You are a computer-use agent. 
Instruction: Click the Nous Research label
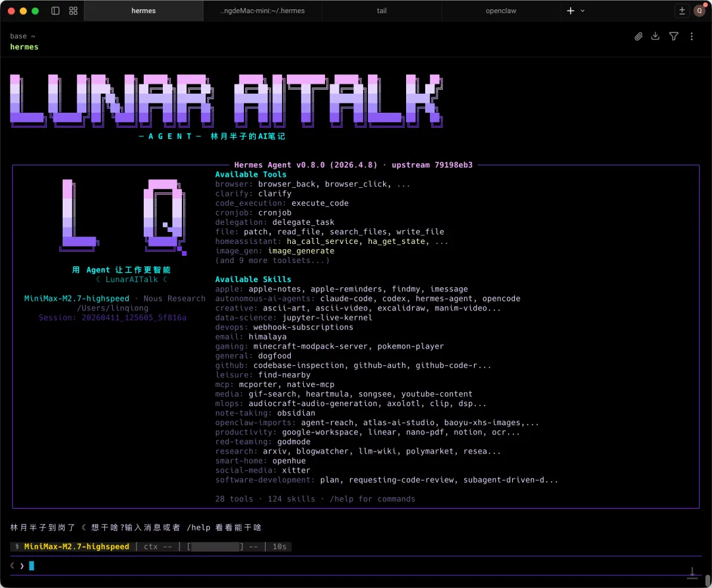(x=174, y=299)
